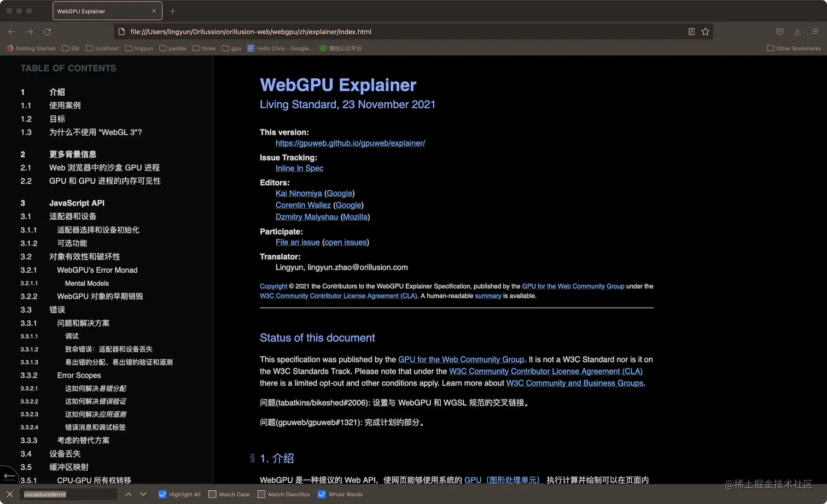
Task: Open the three bookmark folder
Action: [x=204, y=48]
